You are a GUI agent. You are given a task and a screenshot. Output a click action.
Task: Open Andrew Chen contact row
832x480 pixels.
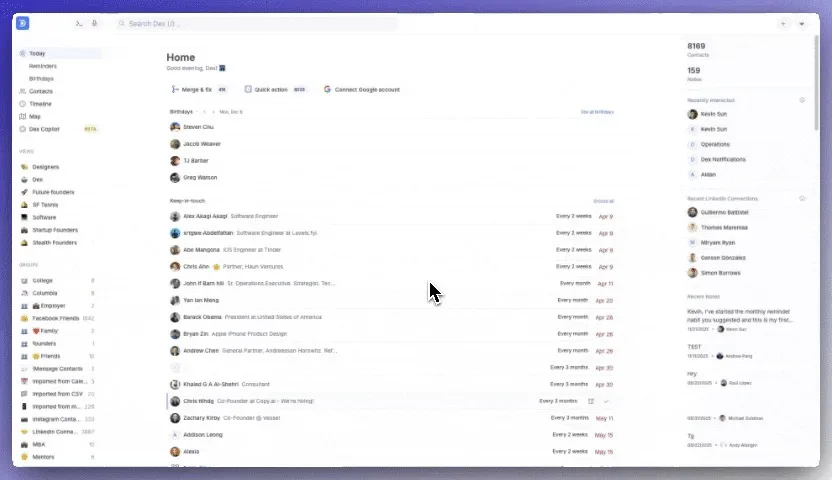392,351
